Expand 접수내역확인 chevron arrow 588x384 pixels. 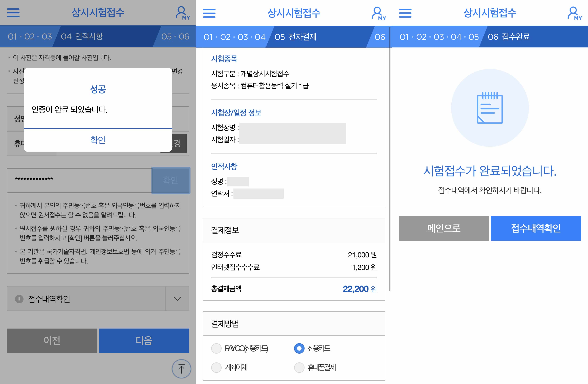(x=177, y=299)
